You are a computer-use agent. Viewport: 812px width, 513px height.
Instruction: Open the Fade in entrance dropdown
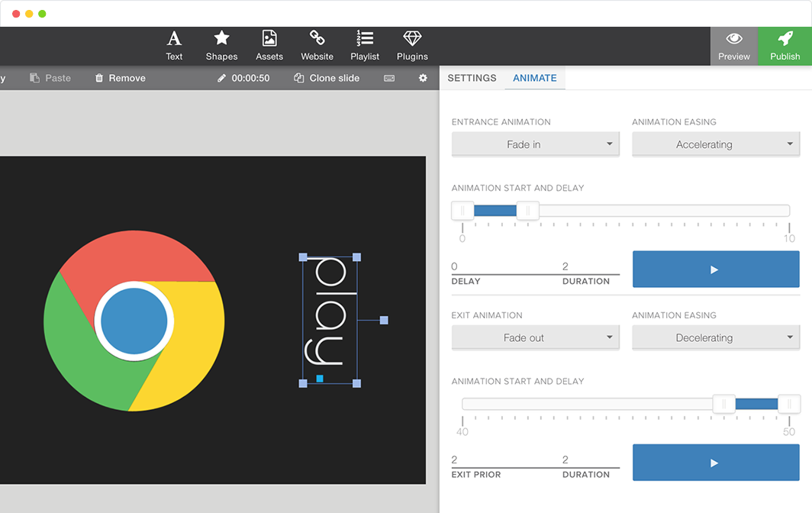click(536, 144)
